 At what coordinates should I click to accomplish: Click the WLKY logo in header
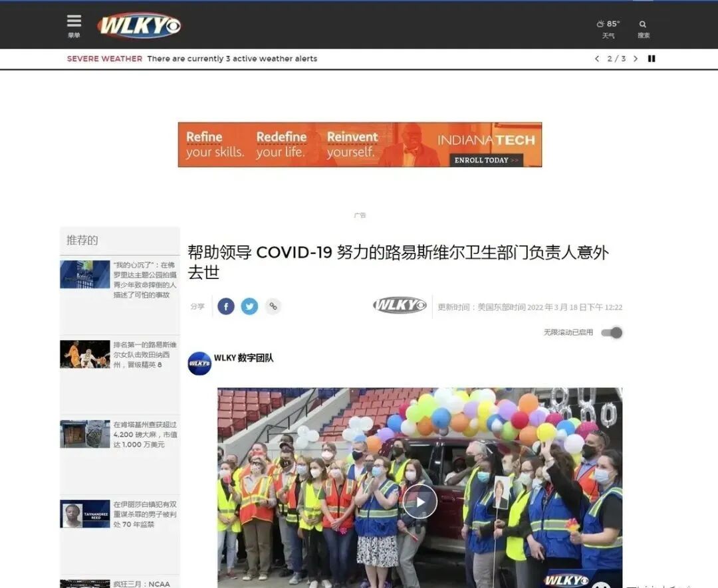click(x=139, y=25)
